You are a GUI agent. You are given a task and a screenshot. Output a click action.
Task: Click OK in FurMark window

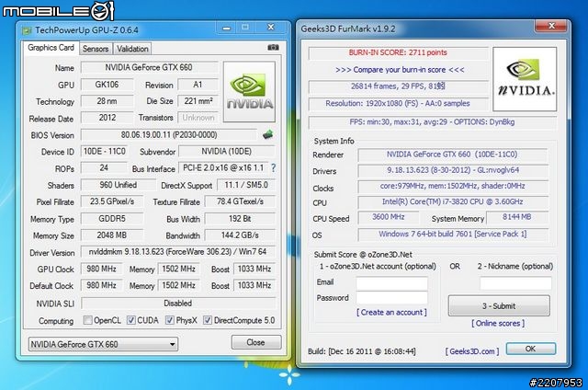point(531,349)
